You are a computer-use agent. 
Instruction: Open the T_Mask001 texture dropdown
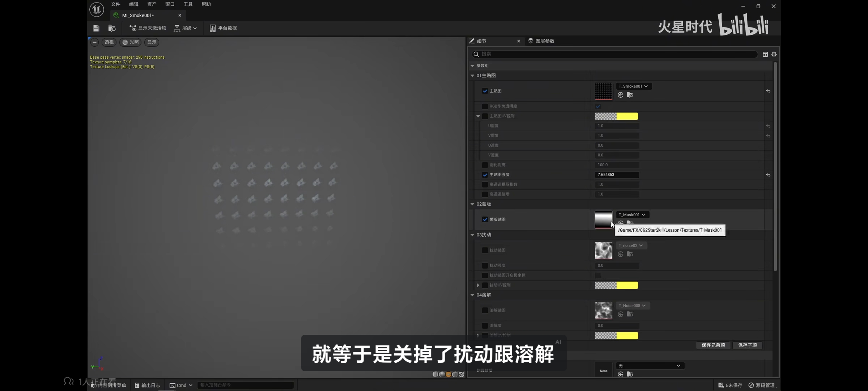(632, 215)
